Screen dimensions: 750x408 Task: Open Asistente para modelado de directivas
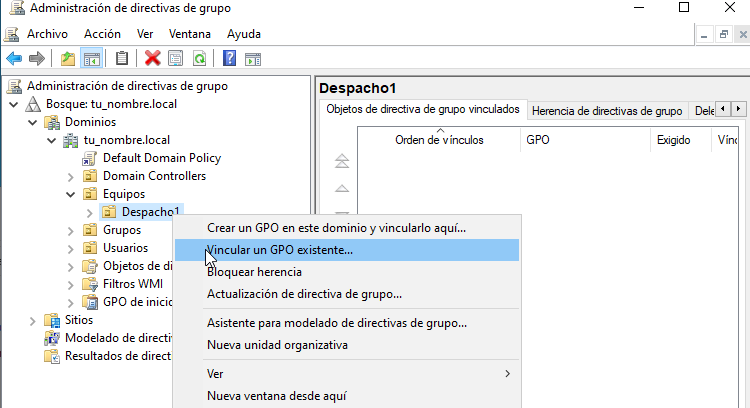coord(347,323)
